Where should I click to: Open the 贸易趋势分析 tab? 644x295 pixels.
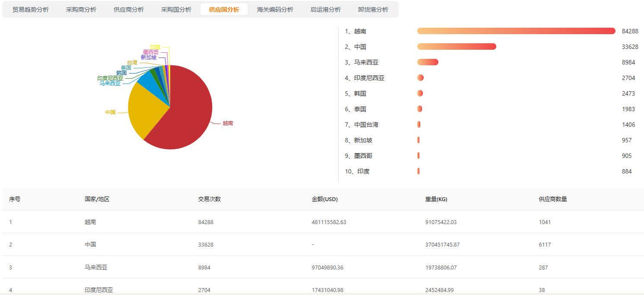(x=31, y=10)
